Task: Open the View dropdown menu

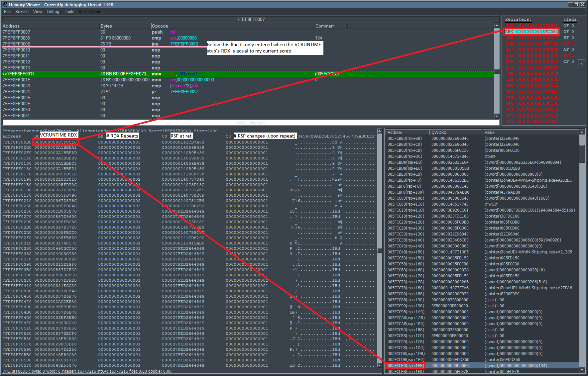Action: point(38,11)
